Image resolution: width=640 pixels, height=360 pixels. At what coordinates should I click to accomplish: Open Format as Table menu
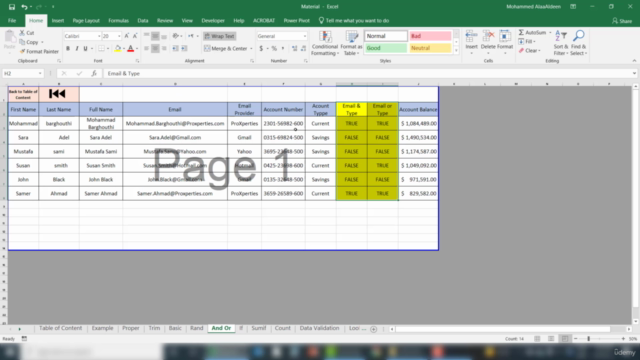[351, 43]
